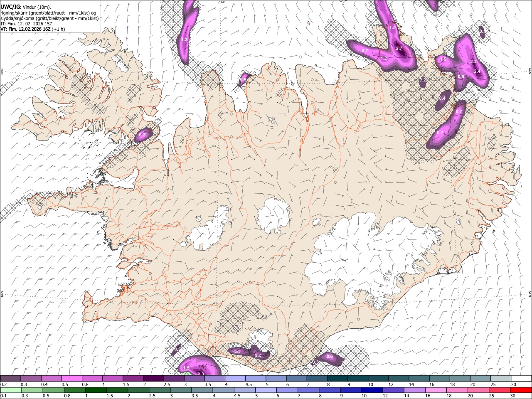Pick the lower scale swatch between 2.5 and 3
532x399 pixels.
pos(160,390)
